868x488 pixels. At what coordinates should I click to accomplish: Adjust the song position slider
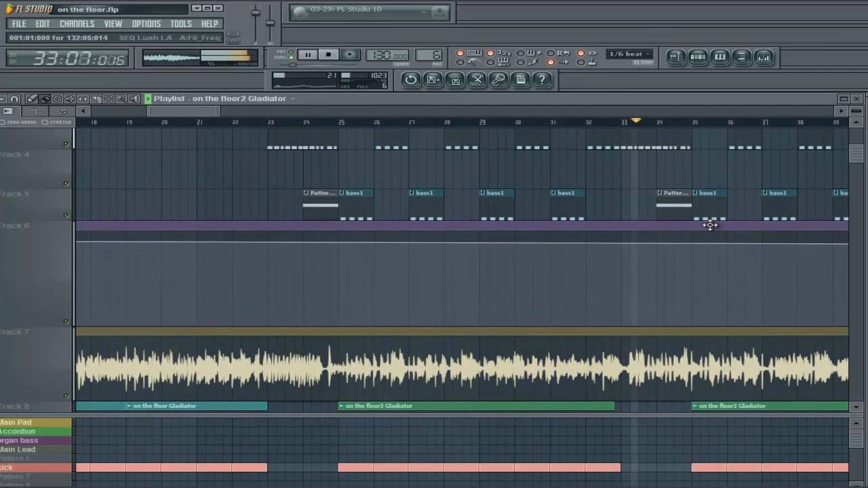coord(319,65)
